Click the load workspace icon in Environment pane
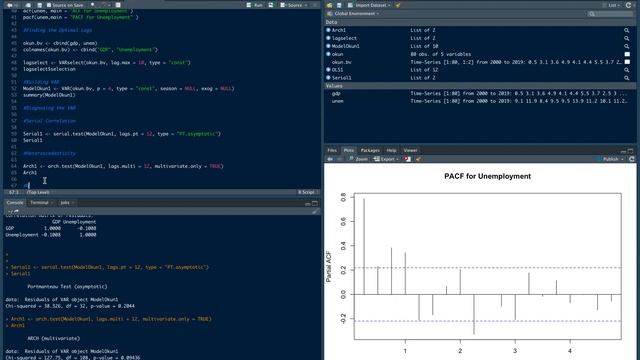 point(329,5)
